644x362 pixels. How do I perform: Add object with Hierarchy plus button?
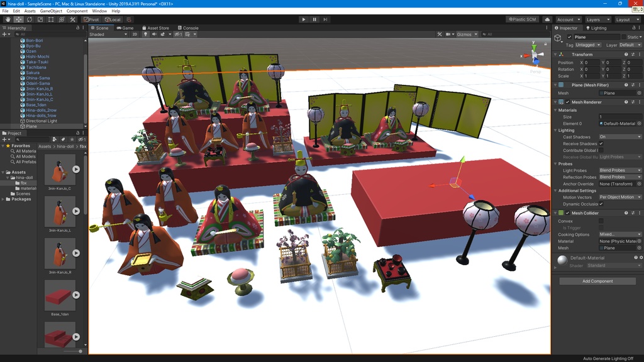pyautogui.click(x=4, y=35)
